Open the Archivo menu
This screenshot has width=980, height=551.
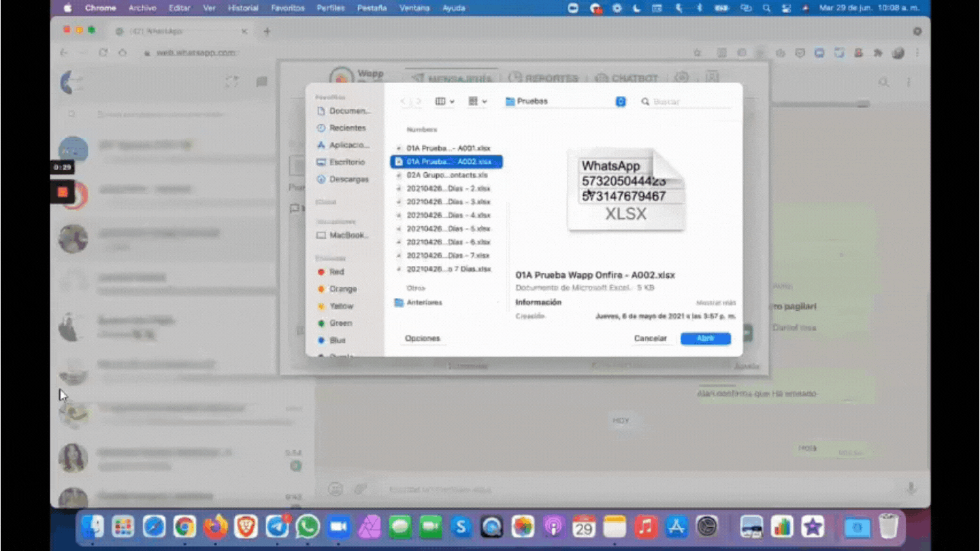pos(142,8)
